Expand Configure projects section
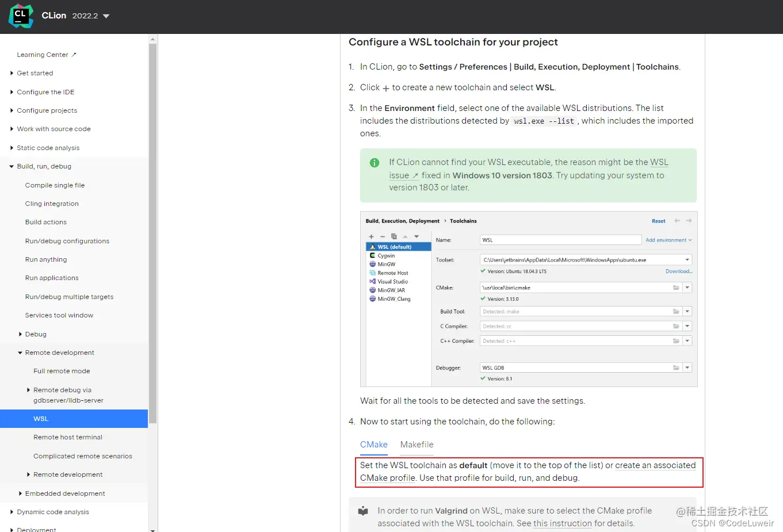Viewport: 783px width, 532px height. (12, 110)
